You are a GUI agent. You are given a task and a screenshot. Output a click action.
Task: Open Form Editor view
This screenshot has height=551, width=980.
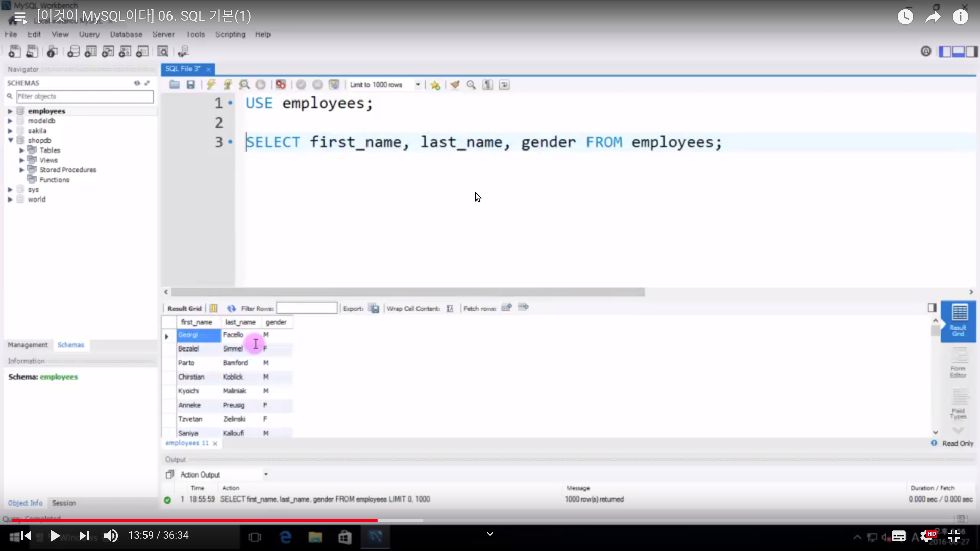pyautogui.click(x=958, y=364)
